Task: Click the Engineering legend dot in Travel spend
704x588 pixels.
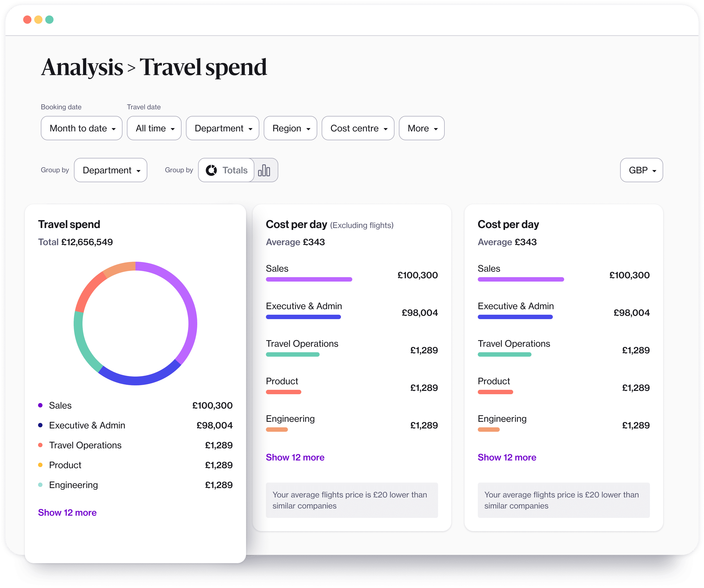Action: coord(40,485)
